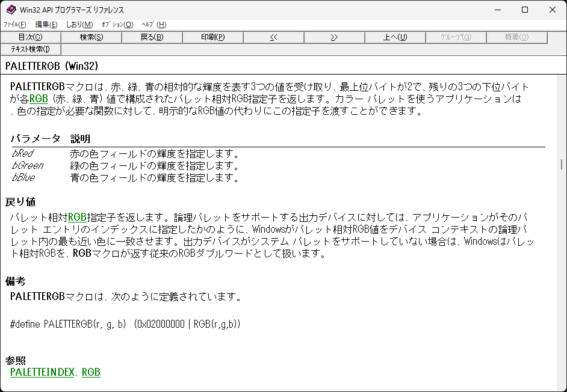
Task: Minimize the Win32 API reference window
Action: point(498,10)
